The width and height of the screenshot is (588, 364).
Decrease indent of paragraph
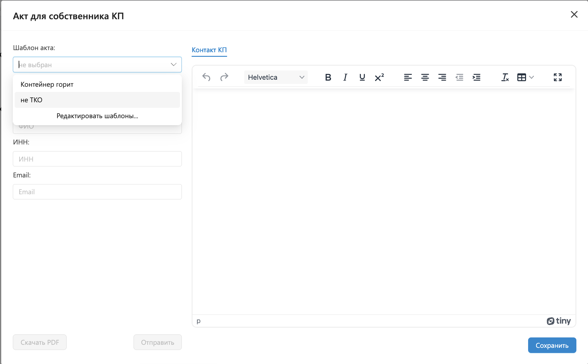point(459,77)
